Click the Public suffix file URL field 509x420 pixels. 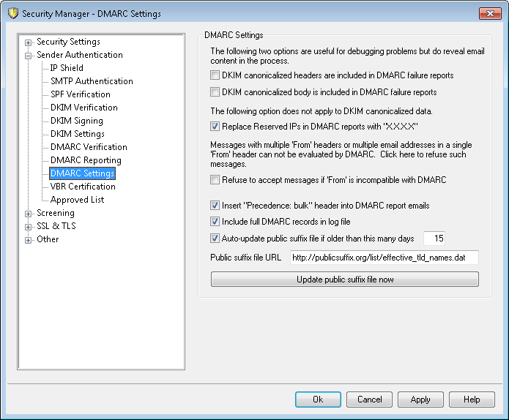(384, 258)
